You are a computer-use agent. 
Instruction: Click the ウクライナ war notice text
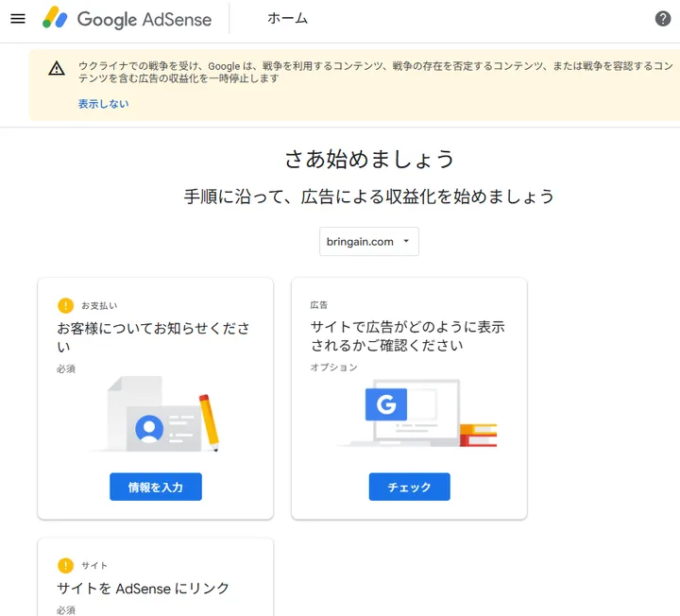pyautogui.click(x=376, y=72)
